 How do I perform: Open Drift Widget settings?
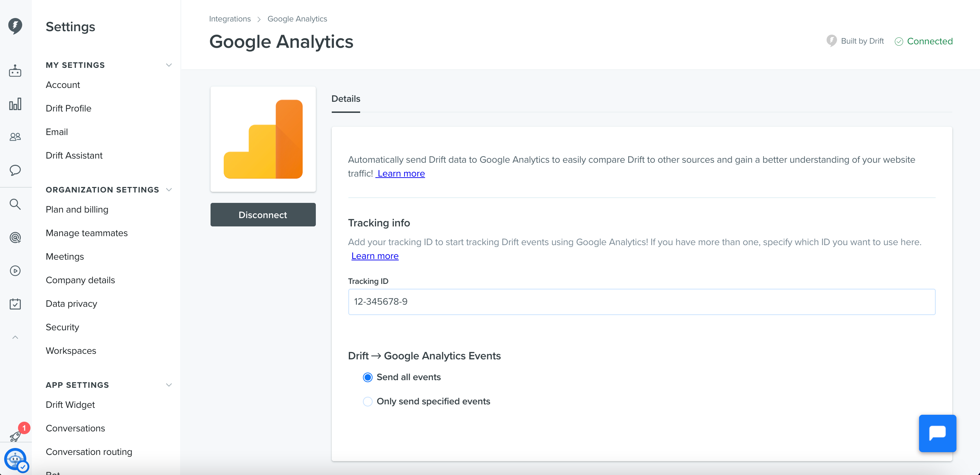[x=70, y=405]
